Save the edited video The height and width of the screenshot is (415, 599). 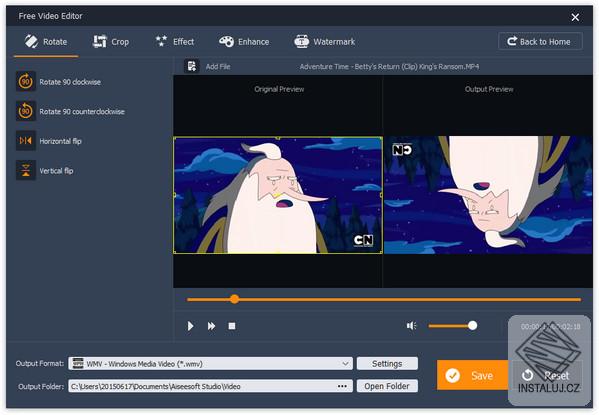pos(473,375)
